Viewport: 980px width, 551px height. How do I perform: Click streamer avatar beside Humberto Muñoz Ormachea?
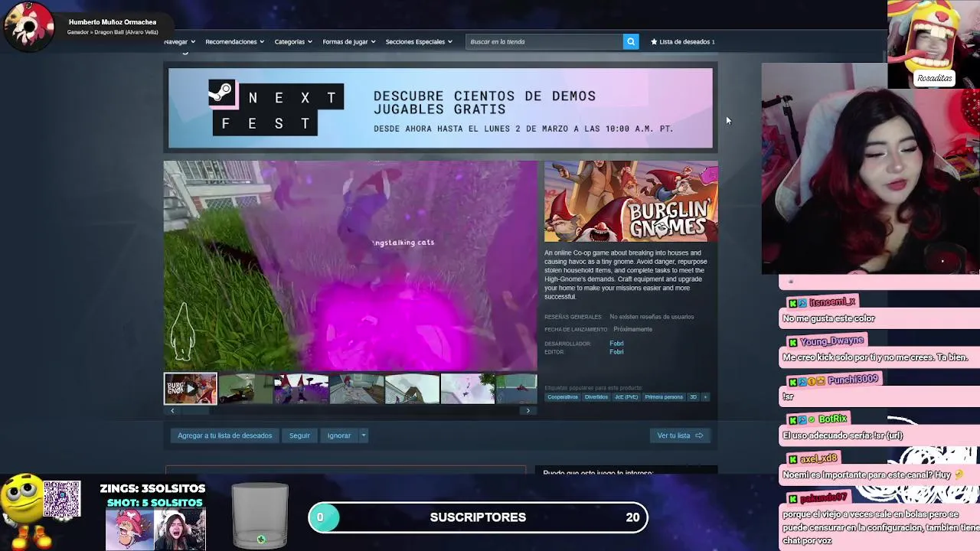click(x=29, y=25)
